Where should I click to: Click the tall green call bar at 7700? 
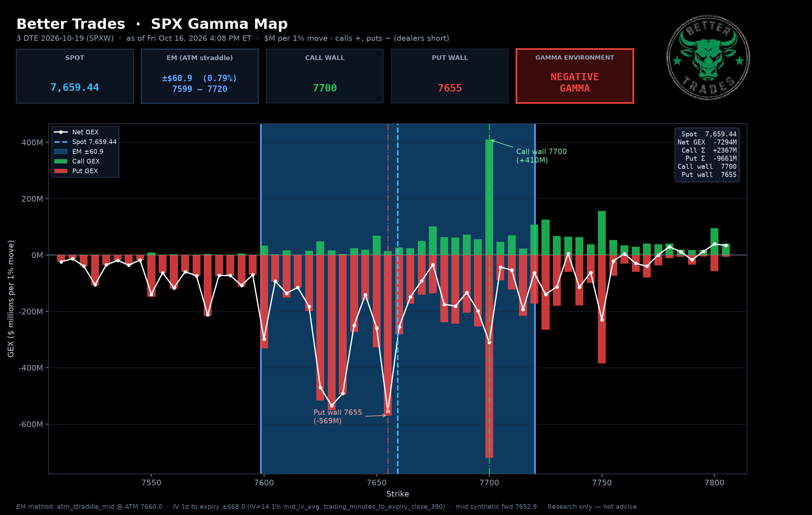click(x=489, y=197)
